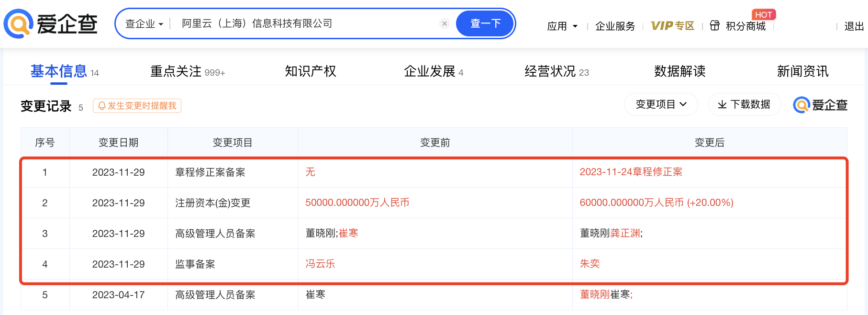
Task: Clear the search box with X icon
Action: pyautogui.click(x=445, y=23)
